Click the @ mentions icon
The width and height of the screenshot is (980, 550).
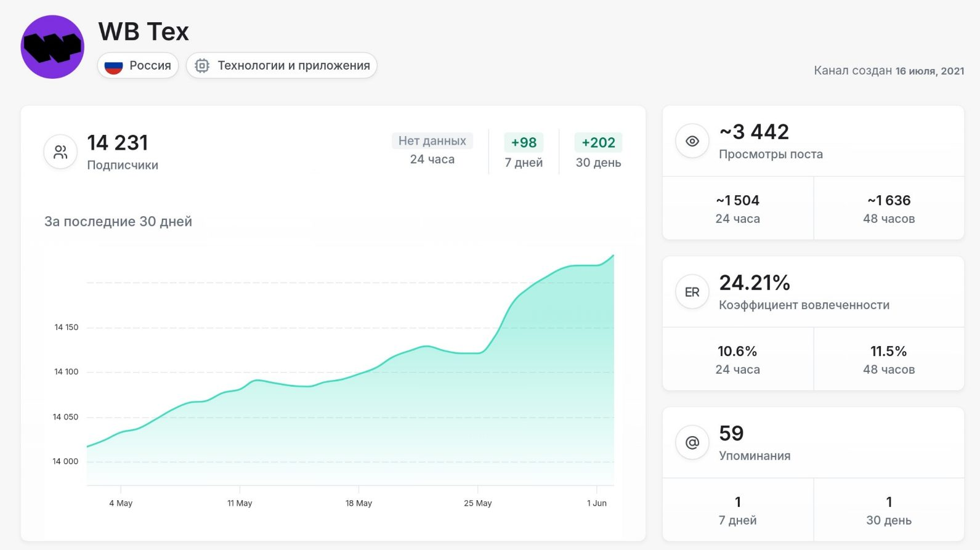pos(692,442)
